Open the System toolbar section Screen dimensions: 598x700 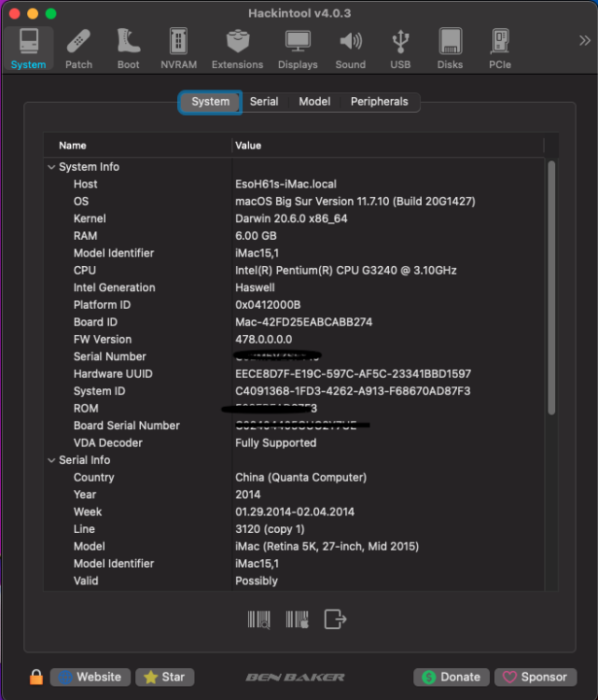[x=29, y=49]
